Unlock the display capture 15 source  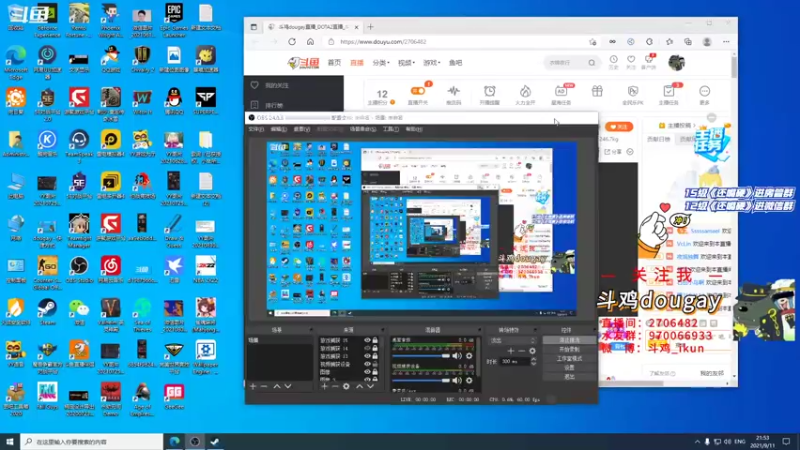[x=375, y=340]
